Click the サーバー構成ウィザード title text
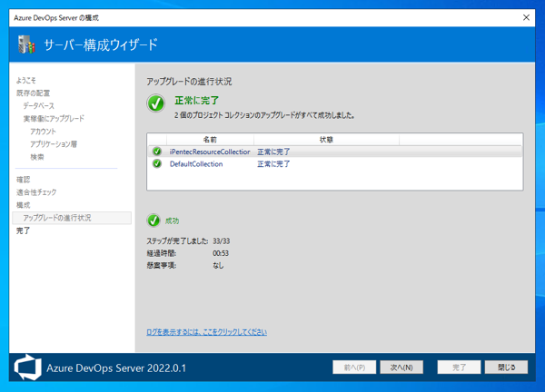Viewport: 545px width, 392px height. tap(101, 44)
